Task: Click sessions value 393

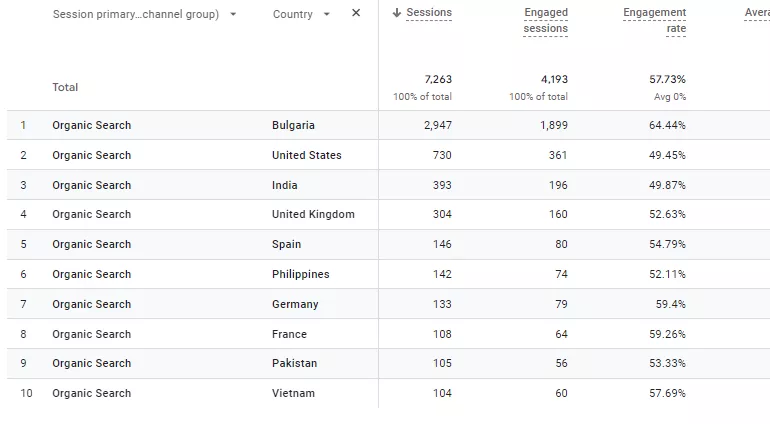Action: [442, 185]
